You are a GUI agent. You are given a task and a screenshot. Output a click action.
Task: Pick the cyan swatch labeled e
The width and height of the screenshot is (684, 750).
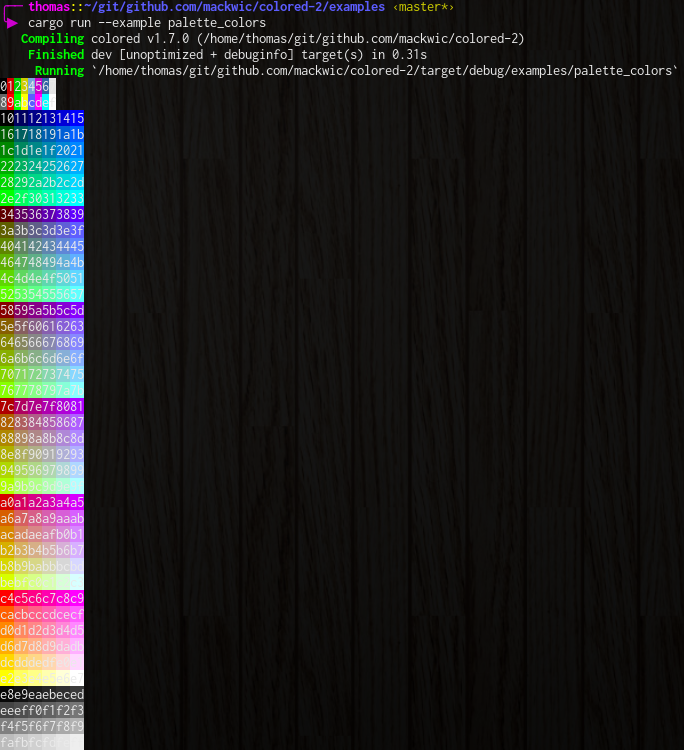(45, 102)
